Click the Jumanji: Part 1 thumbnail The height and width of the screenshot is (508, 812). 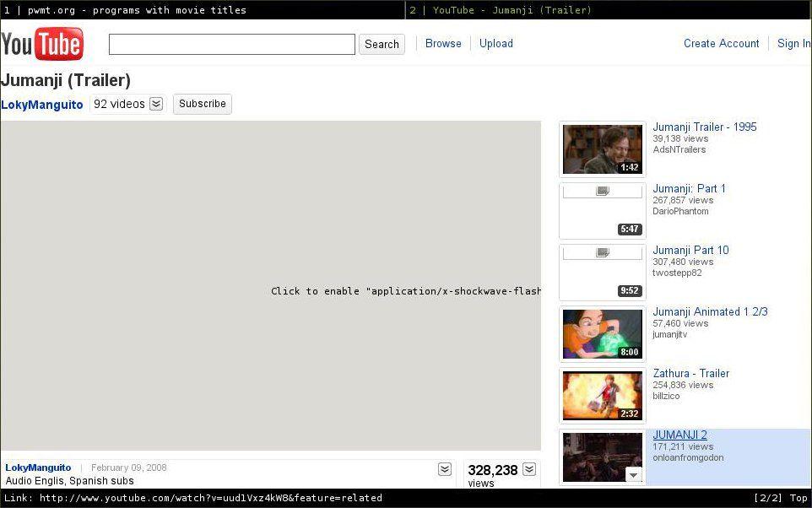point(603,211)
